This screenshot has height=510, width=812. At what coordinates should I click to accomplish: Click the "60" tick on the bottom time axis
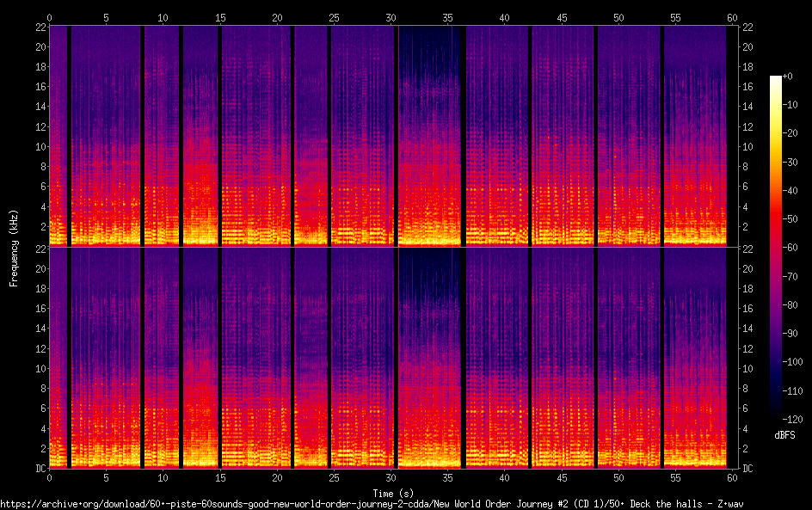pos(732,478)
